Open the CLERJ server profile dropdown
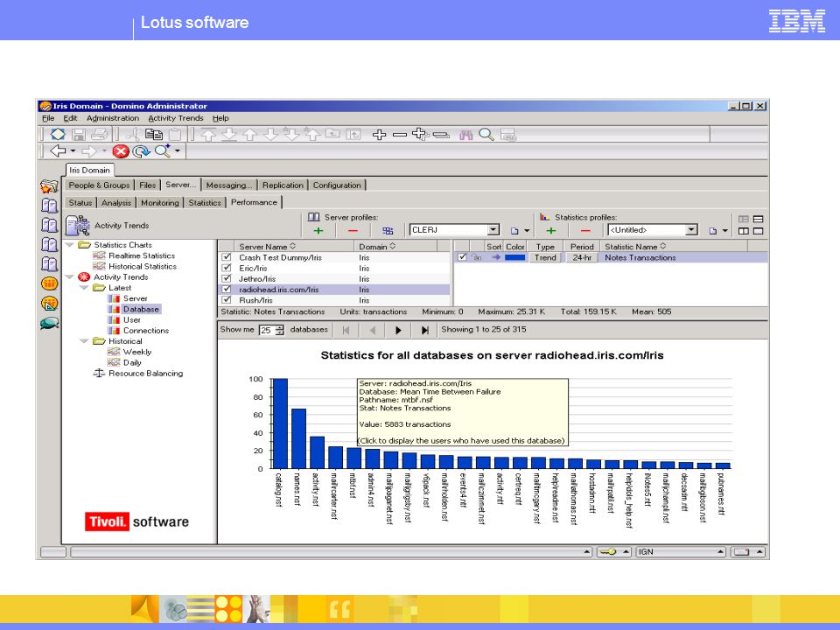840x630 pixels. coord(493,230)
